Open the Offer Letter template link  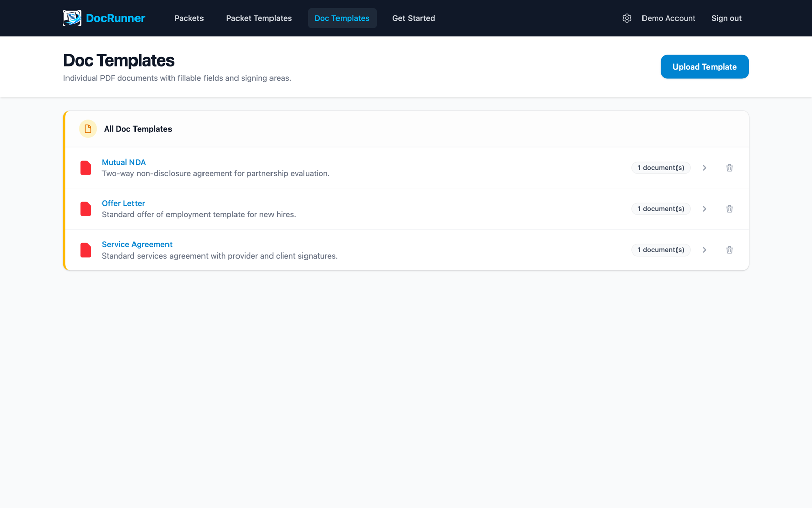point(123,203)
